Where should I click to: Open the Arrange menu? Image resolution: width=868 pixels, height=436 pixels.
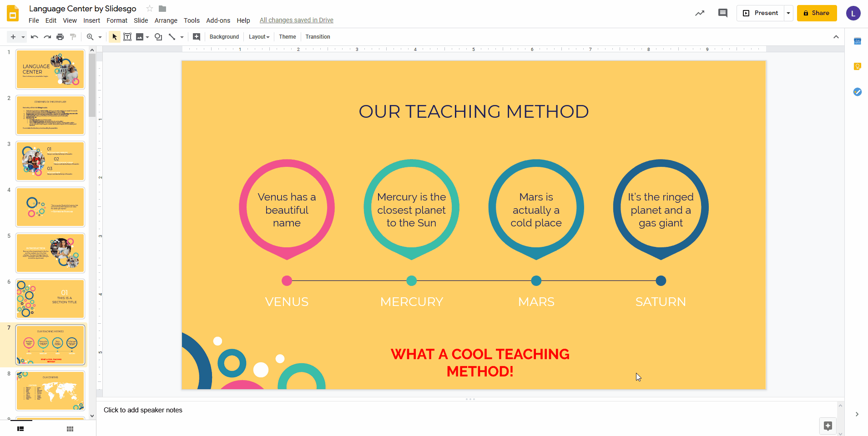(x=166, y=20)
